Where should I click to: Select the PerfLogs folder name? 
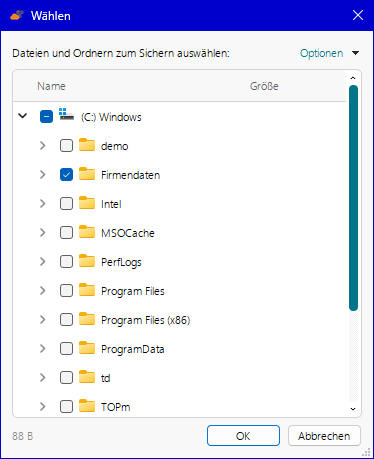121,262
